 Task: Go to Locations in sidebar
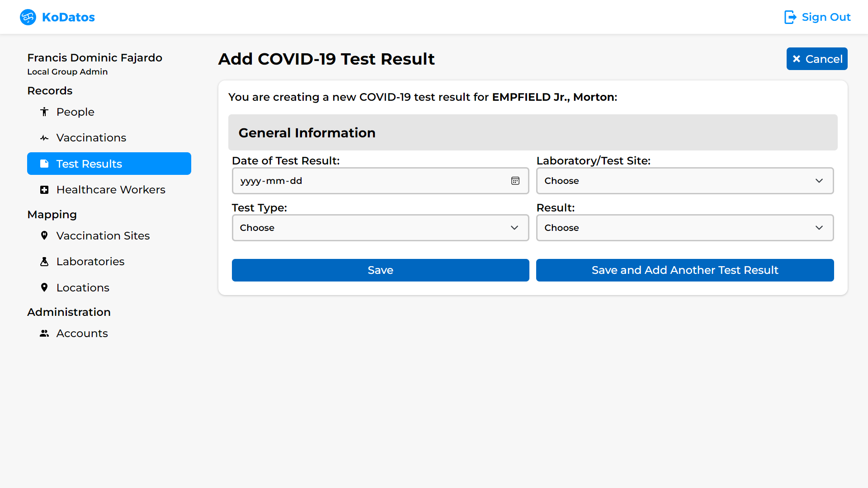click(83, 288)
